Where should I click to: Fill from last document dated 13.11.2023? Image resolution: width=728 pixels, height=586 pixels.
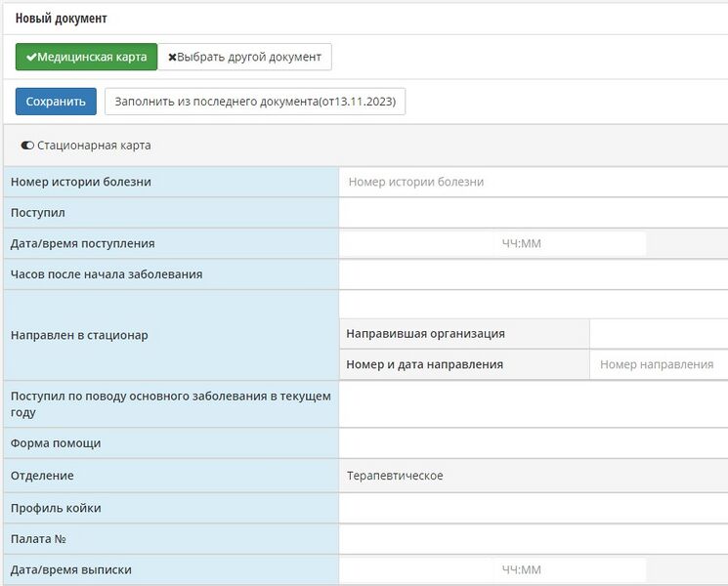(255, 102)
